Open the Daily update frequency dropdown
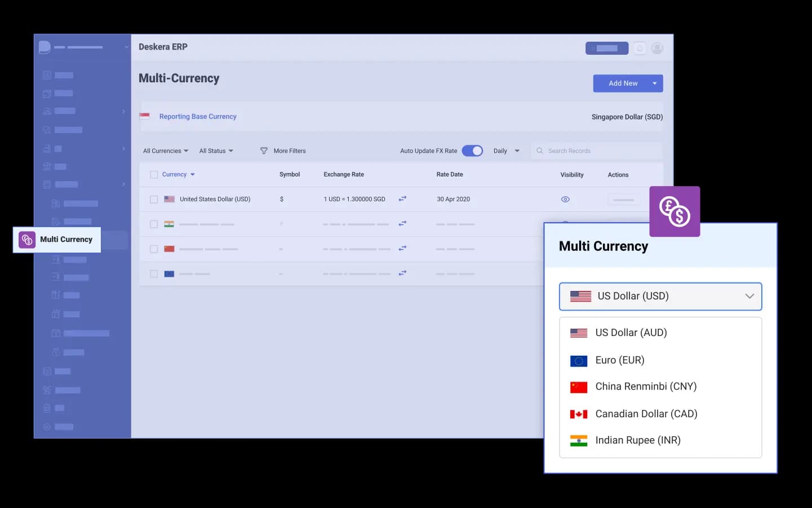The height and width of the screenshot is (508, 812). pos(506,151)
